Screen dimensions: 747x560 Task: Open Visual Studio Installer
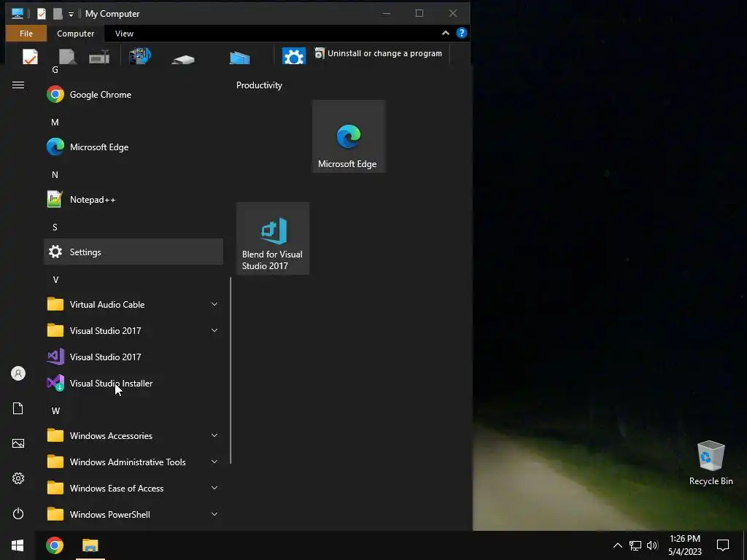point(133,384)
